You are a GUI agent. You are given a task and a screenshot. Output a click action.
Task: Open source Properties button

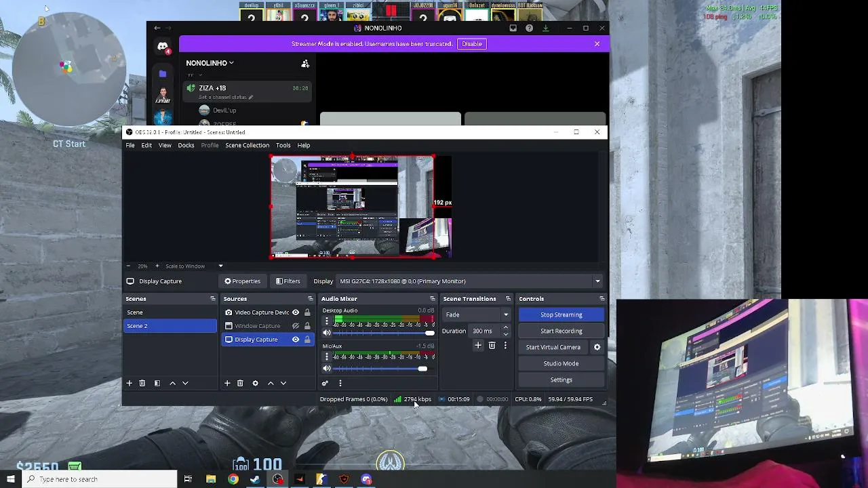(242, 281)
